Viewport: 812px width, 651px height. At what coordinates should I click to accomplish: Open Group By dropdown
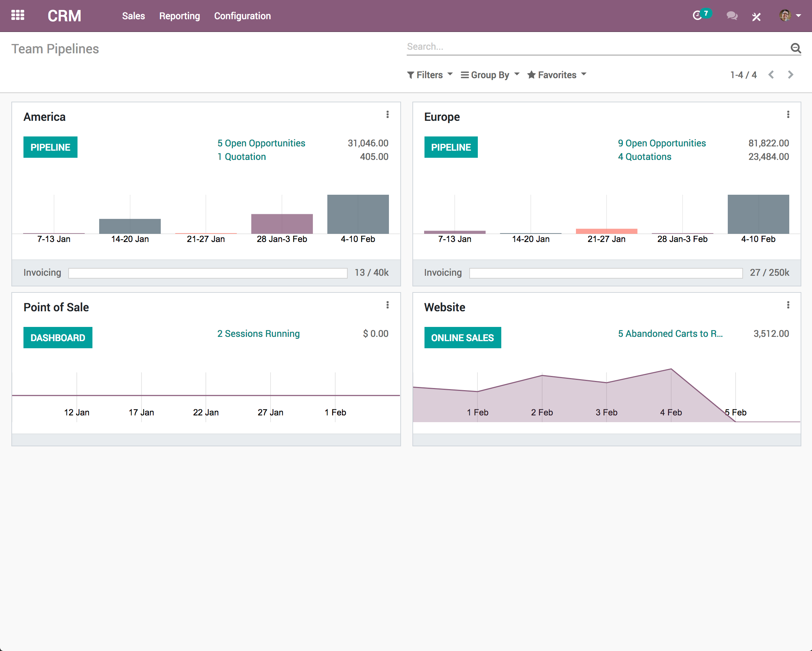[490, 74]
